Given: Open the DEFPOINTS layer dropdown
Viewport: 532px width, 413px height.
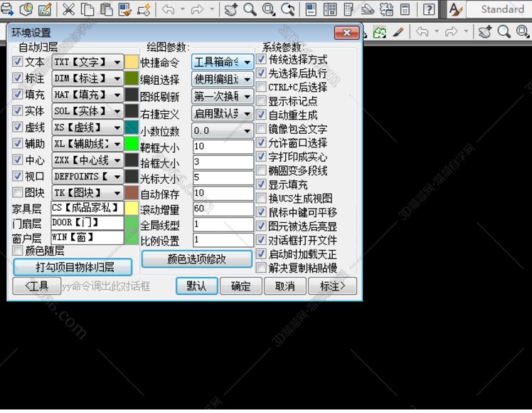Looking at the screenshot, I should tap(87, 177).
